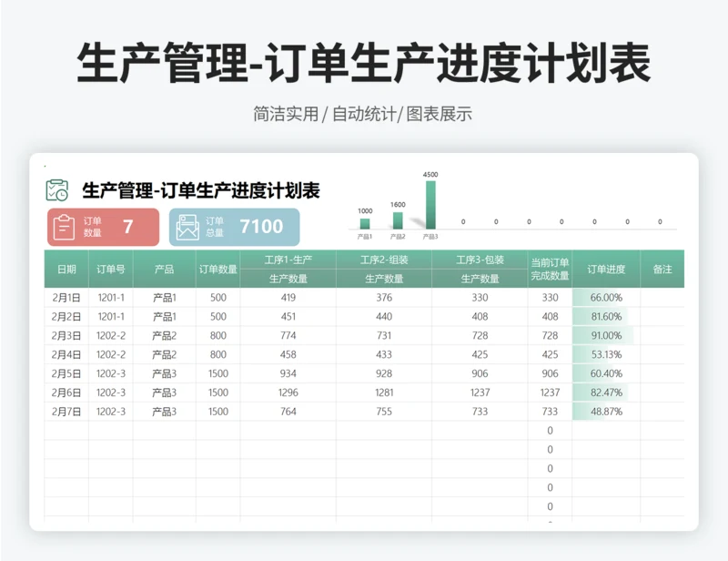This screenshot has height=561, width=728.
Task: Click the 工序1-生产 header cell
Action: click(288, 260)
